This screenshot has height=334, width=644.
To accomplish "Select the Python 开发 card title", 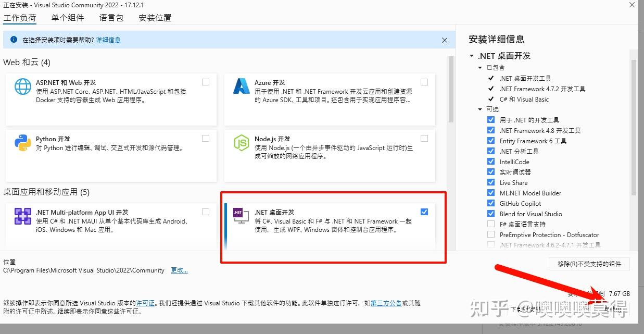I will tap(53, 139).
